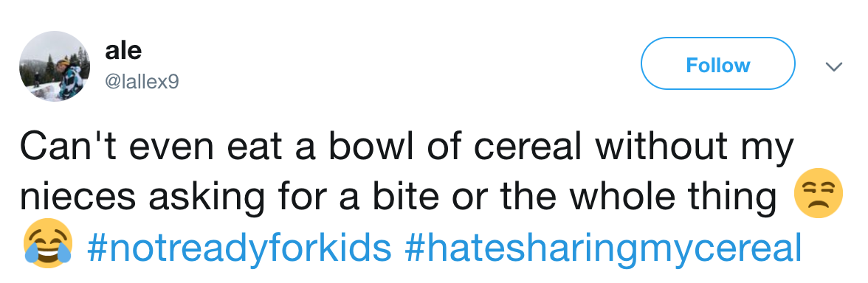The height and width of the screenshot is (283, 868).
Task: Click the crying laughing emoji
Action: point(48,246)
